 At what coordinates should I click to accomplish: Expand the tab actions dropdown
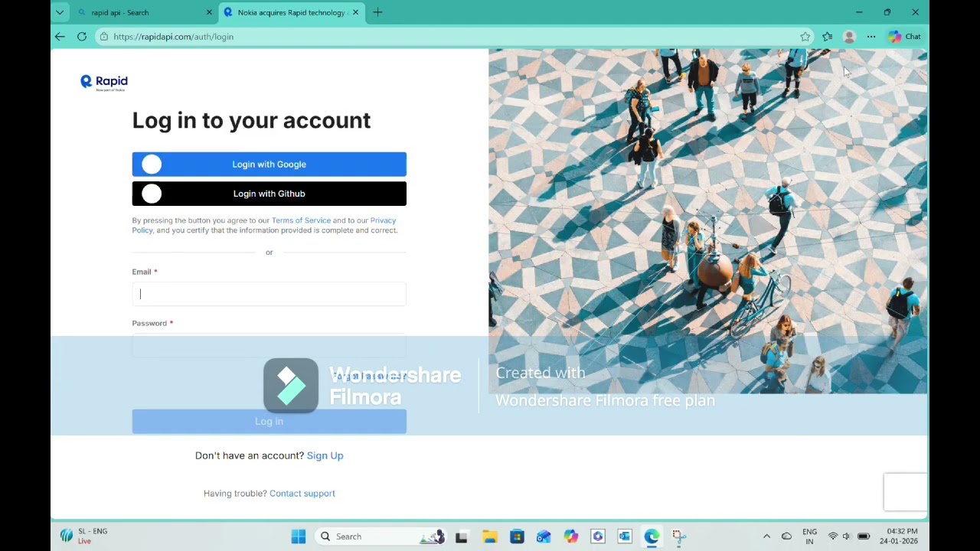[60, 12]
